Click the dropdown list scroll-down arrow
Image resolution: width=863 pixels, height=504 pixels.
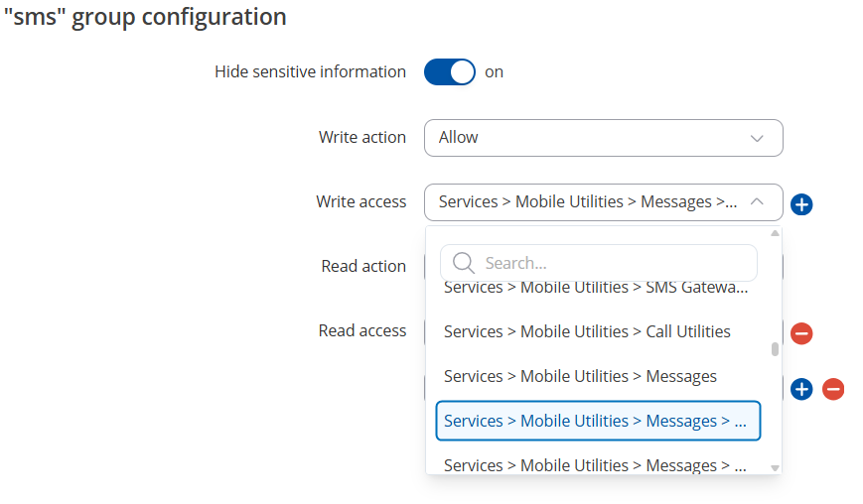point(775,468)
